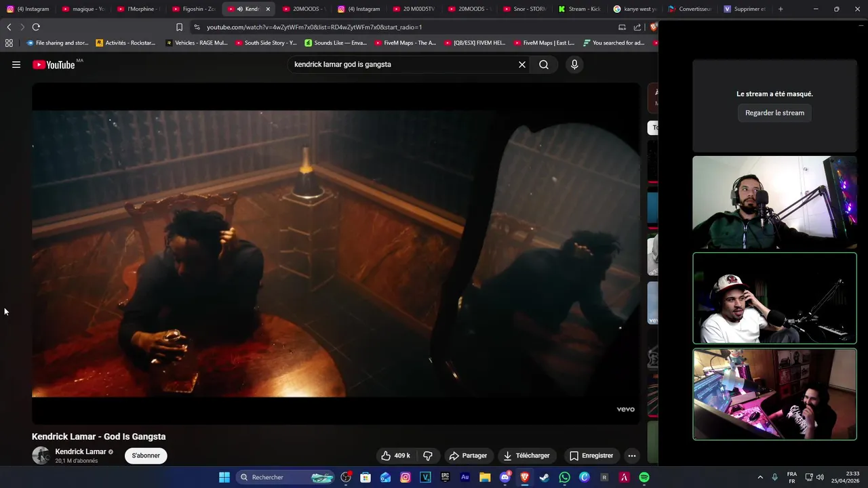Select the bottom webcam feed with studio

tap(774, 394)
